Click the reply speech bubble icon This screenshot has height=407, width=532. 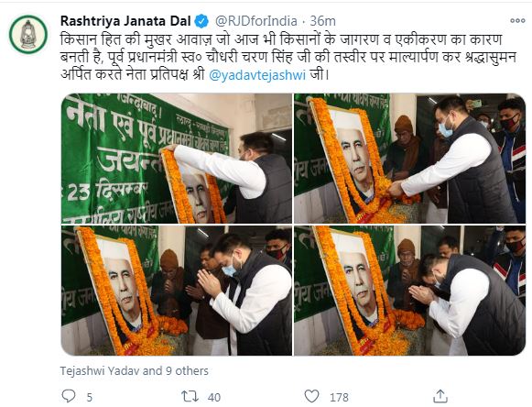(x=68, y=396)
